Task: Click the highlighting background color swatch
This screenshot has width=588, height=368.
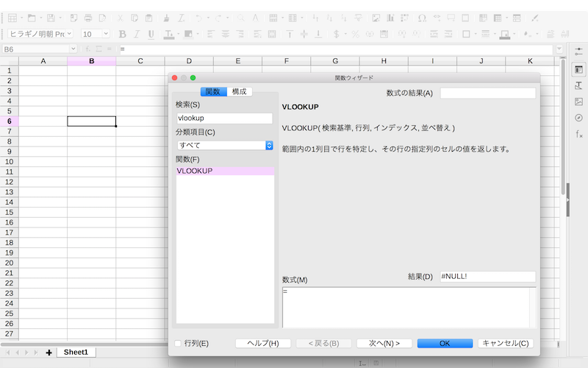Action: point(188,34)
